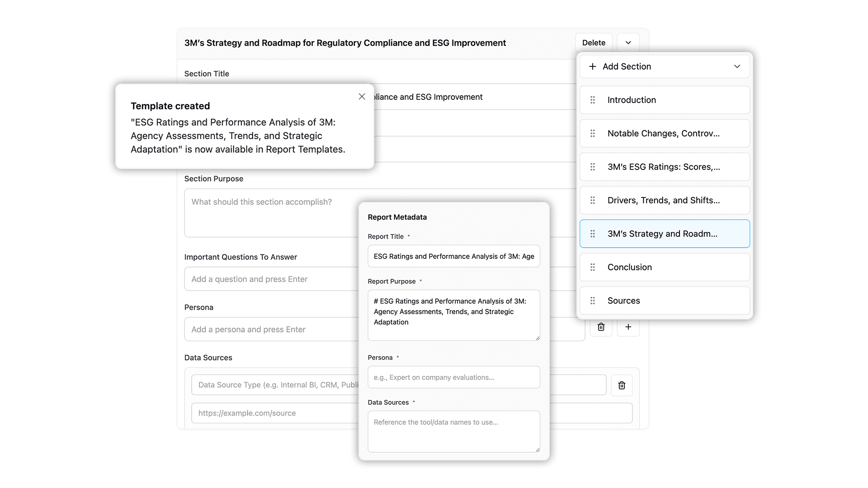Click the drag handle beside Introduction
This screenshot has width=868, height=488.
click(593, 100)
